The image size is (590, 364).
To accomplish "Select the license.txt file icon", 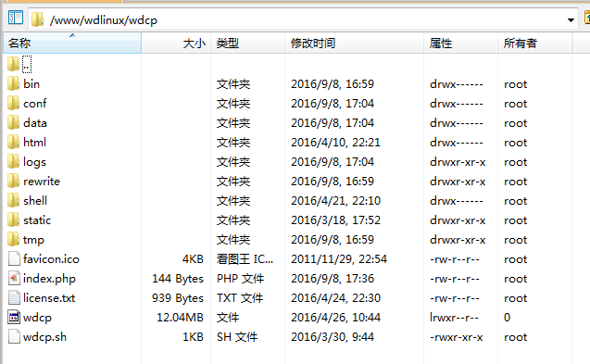I will click(x=14, y=297).
